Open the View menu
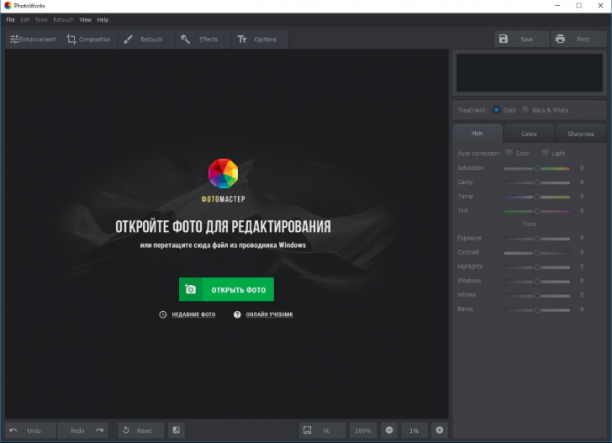The width and height of the screenshot is (612, 443). pos(85,20)
